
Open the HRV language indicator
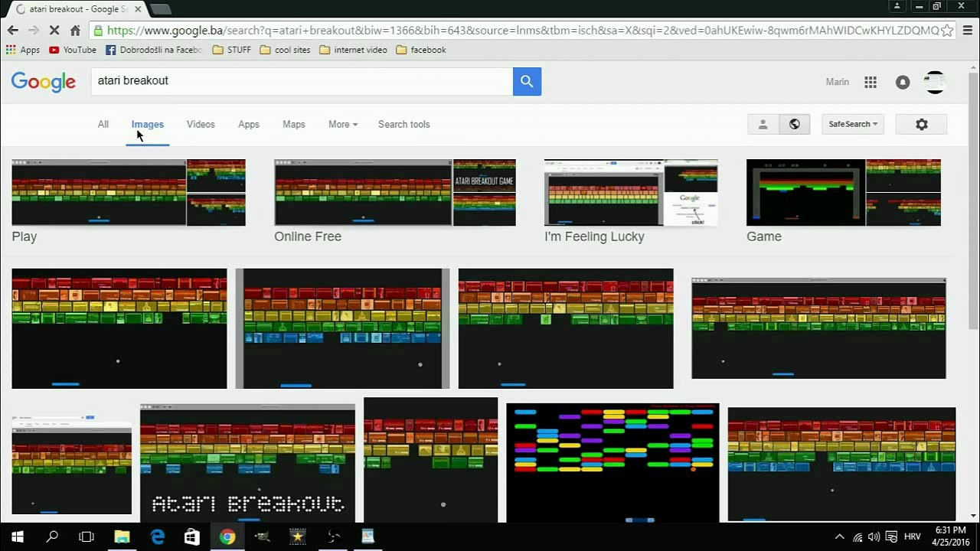click(x=913, y=536)
